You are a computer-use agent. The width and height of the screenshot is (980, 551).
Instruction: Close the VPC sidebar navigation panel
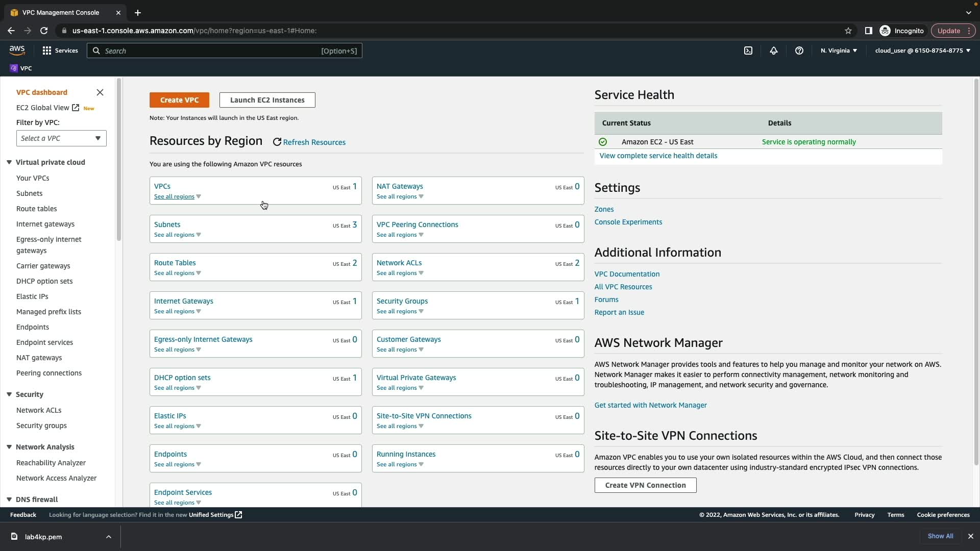[100, 92]
